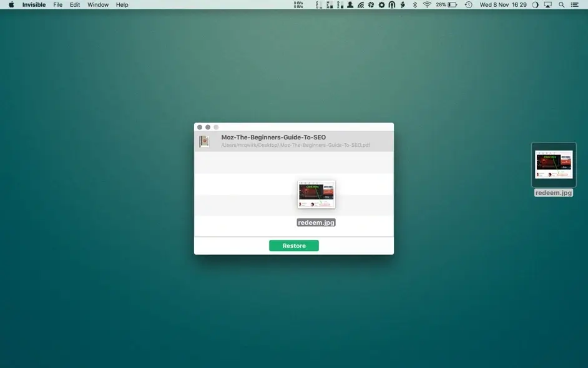
Task: Click the gear menu bar icon
Action: [x=381, y=5]
